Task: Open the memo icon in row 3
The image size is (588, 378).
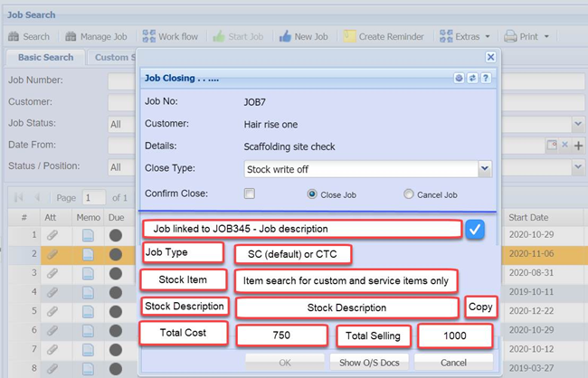Action: [x=88, y=274]
